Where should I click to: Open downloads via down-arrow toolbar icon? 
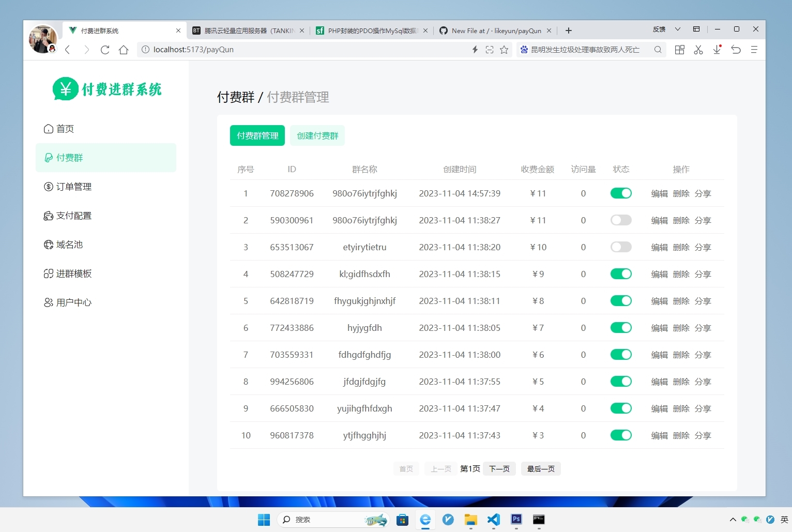717,50
